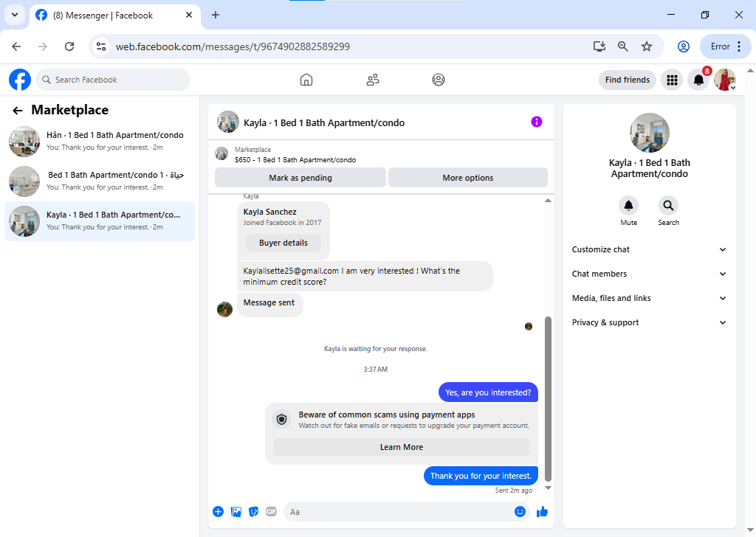Screen dimensions: 756x537
Task: Click 'Thank you for your interest.' message
Action: click(481, 476)
